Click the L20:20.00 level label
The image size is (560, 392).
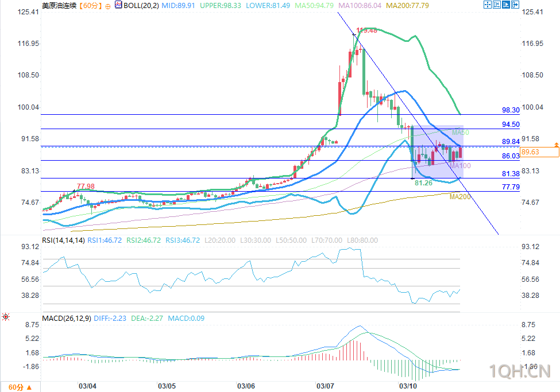pos(220,240)
